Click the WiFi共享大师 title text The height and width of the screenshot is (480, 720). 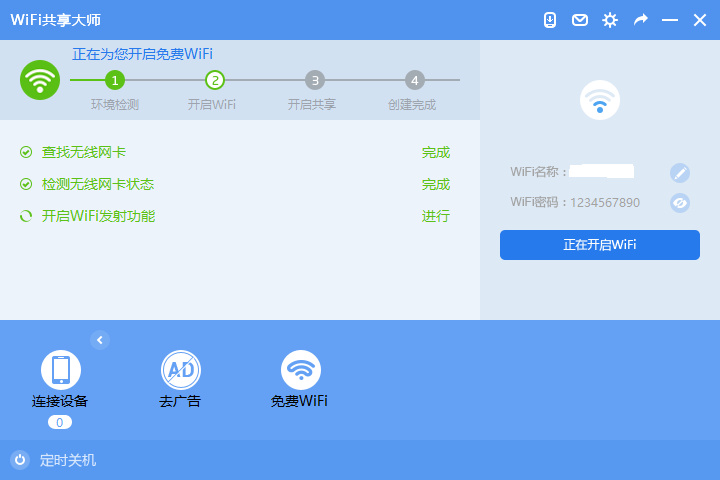[56, 20]
